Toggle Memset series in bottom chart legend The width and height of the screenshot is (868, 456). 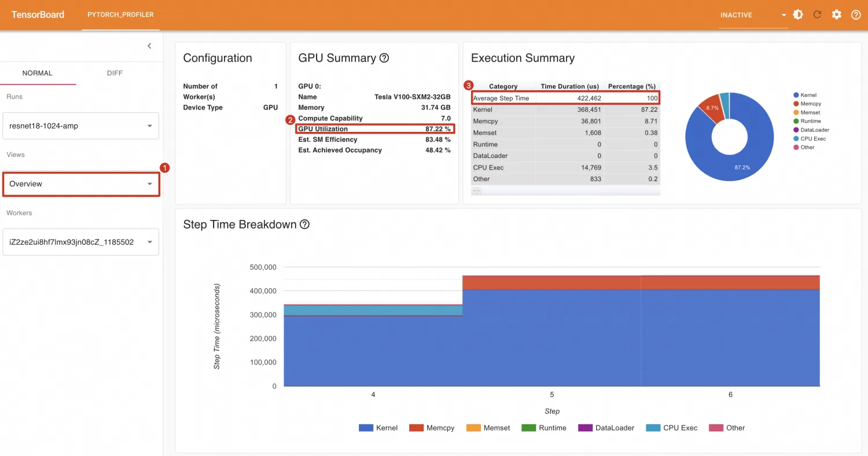[x=488, y=428]
